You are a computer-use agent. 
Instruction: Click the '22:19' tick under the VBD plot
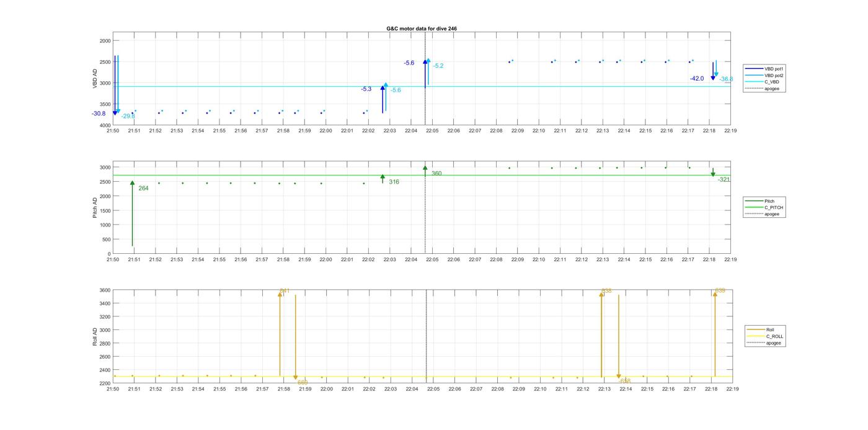[730, 131]
